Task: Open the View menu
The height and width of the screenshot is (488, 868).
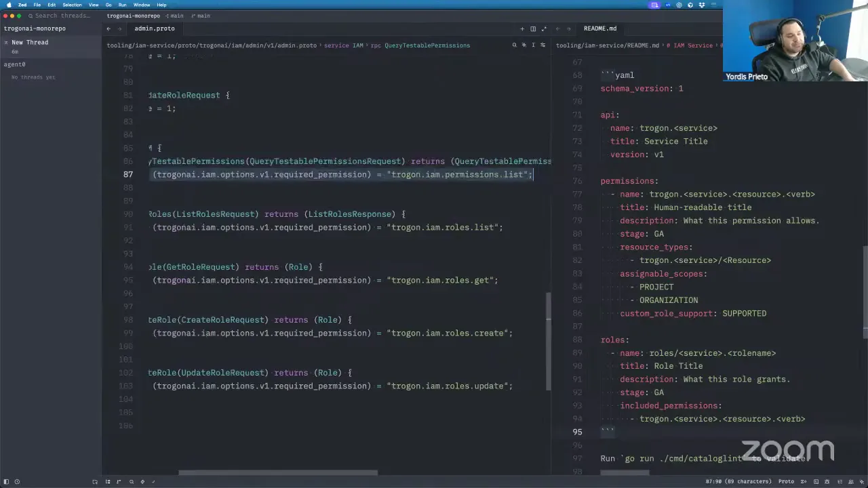Action: (x=94, y=5)
